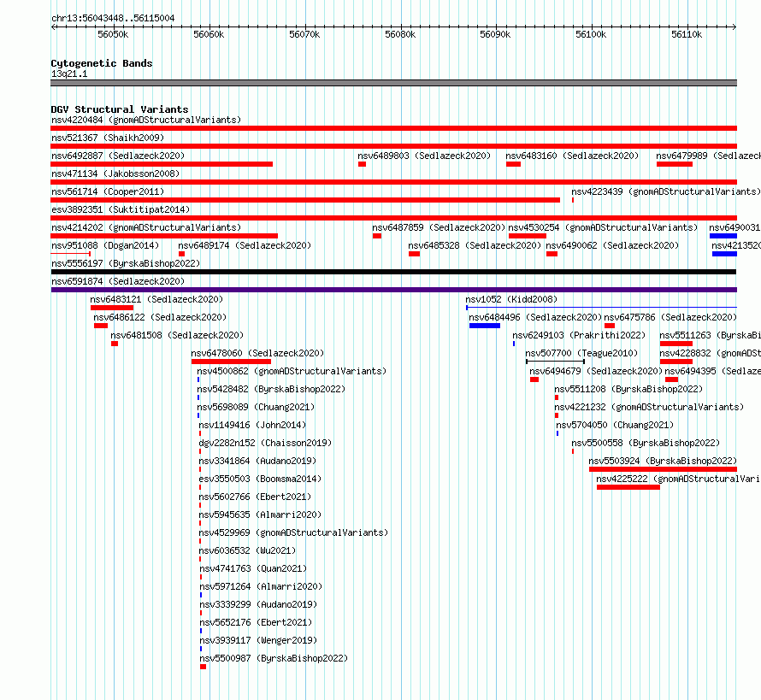This screenshot has height=700, width=761.
Task: Select nsv5945635 Almarri2020 label
Action: tap(260, 515)
